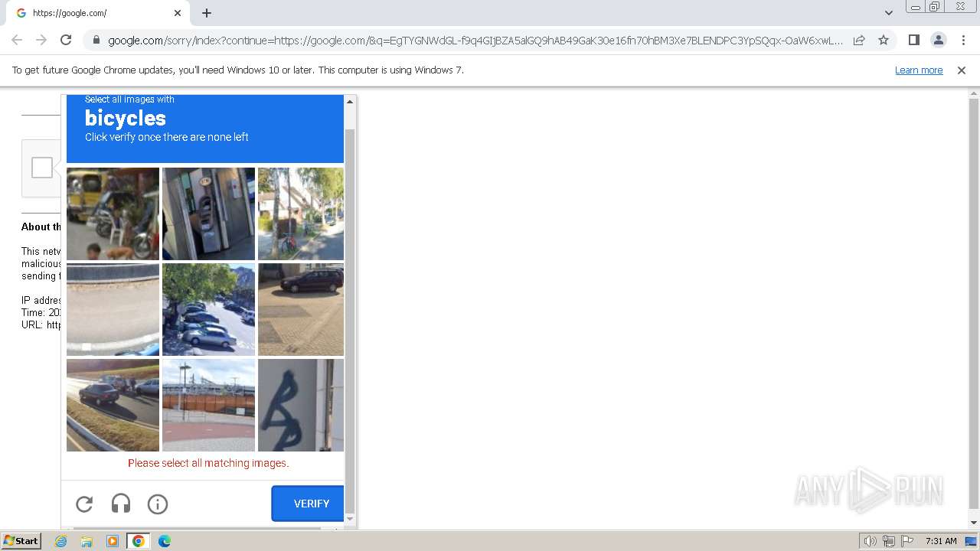Open Action Center flag icon

pyautogui.click(x=907, y=541)
